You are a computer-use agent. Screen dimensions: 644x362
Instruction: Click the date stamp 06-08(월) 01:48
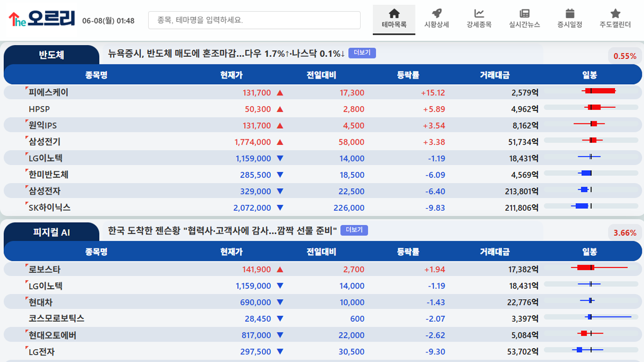(108, 21)
